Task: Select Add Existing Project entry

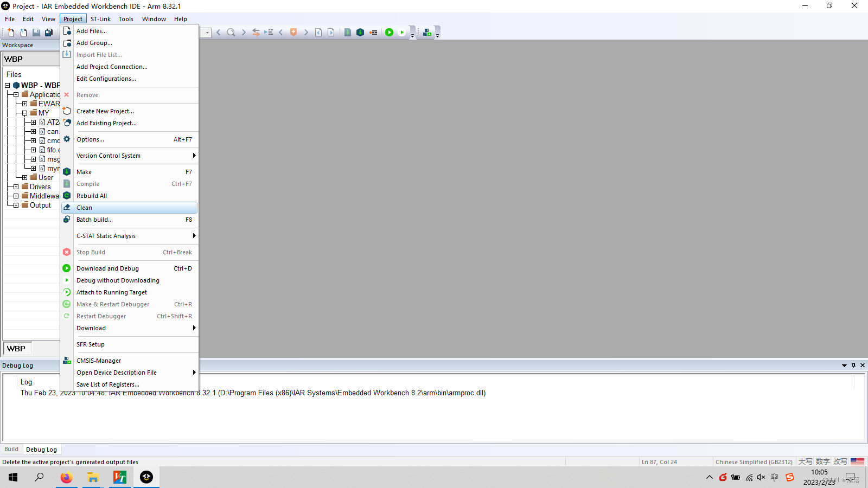Action: [x=130, y=123]
